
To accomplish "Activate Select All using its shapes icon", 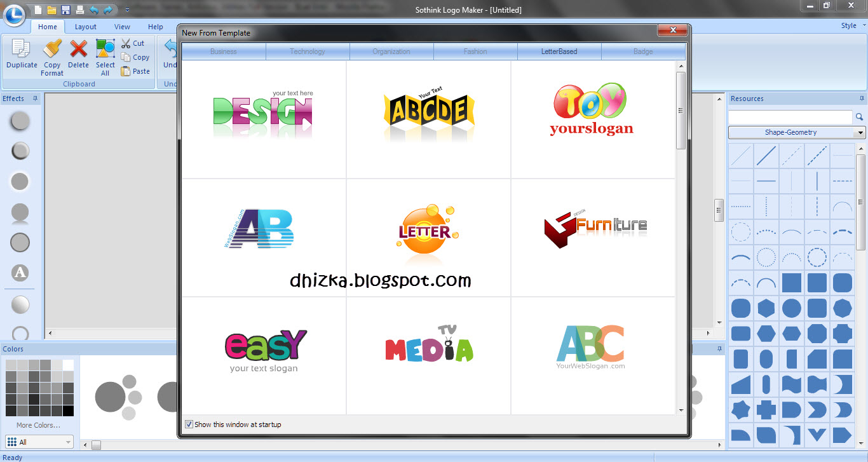I will 105,48.
